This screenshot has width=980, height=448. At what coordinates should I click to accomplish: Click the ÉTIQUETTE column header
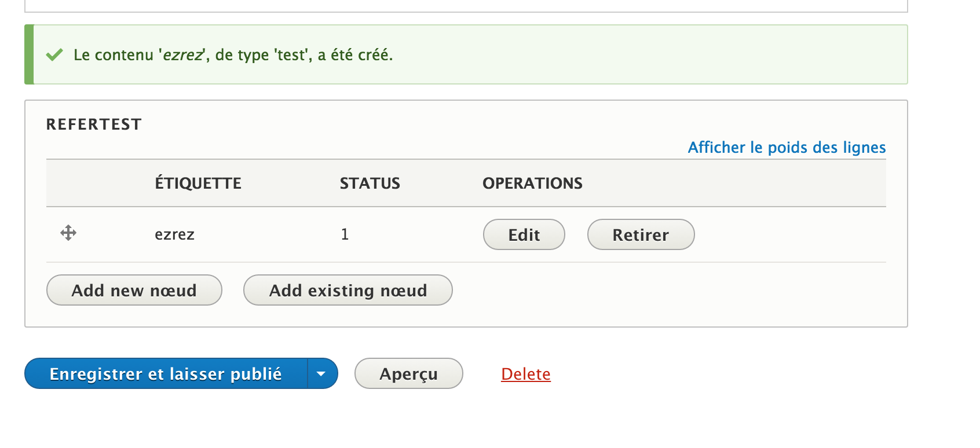(x=198, y=183)
